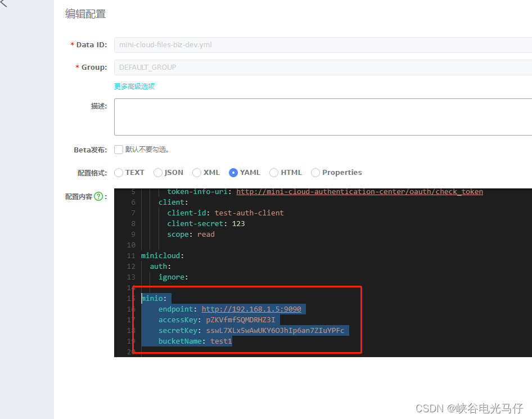Click the bucketName value test1
The width and height of the screenshot is (532, 419).
point(221,341)
